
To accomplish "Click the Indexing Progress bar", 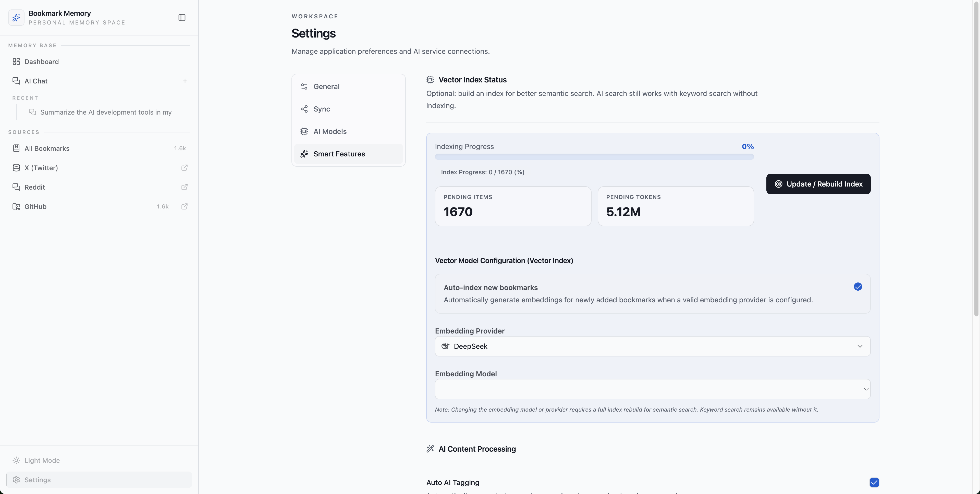I will (x=594, y=157).
